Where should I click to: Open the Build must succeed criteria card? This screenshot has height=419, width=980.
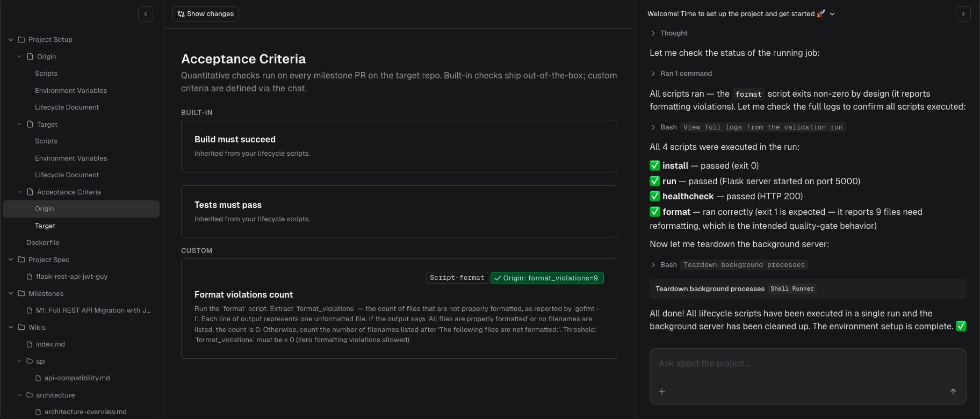click(x=399, y=146)
